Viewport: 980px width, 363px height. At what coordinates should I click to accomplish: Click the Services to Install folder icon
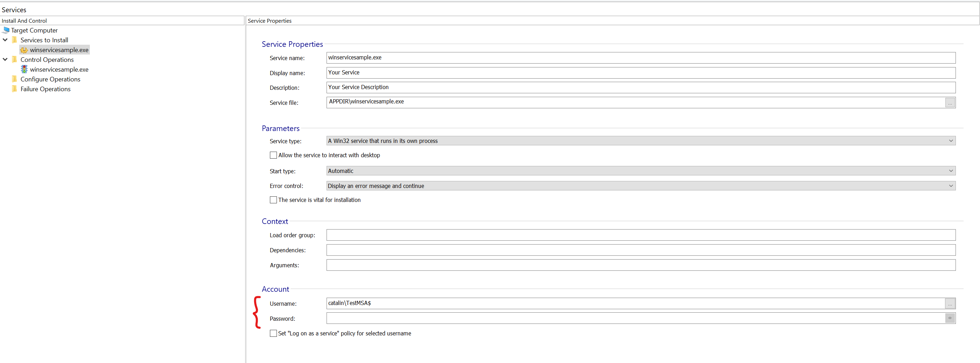pyautogui.click(x=14, y=40)
